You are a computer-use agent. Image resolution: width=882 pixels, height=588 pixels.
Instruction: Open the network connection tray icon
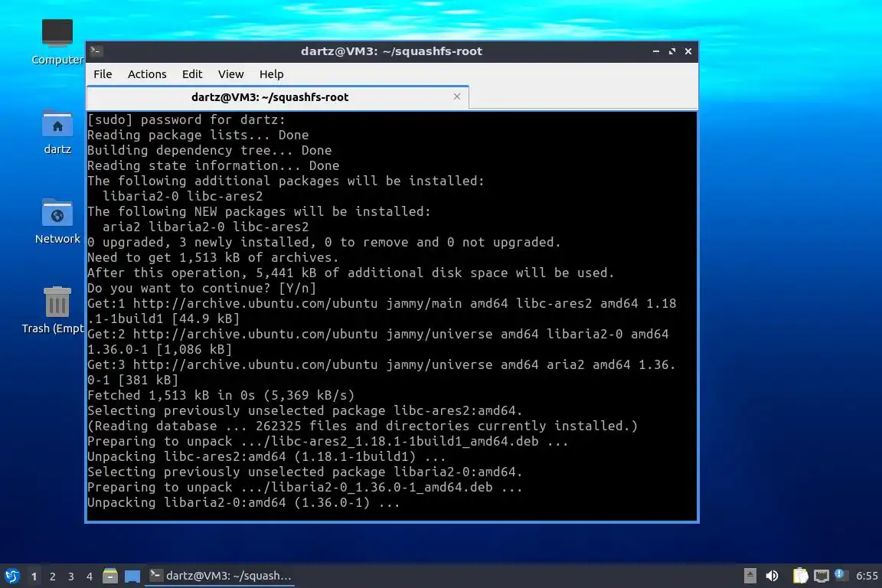[x=822, y=576]
